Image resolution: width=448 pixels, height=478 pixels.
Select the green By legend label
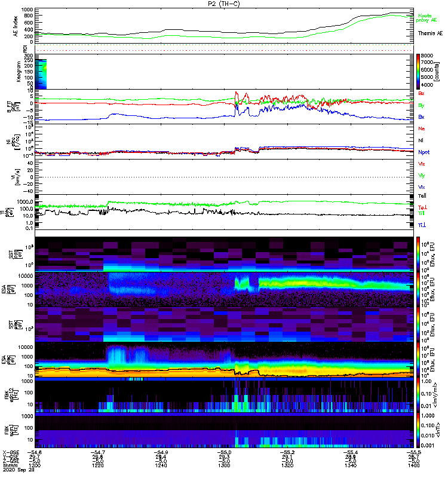(x=421, y=106)
